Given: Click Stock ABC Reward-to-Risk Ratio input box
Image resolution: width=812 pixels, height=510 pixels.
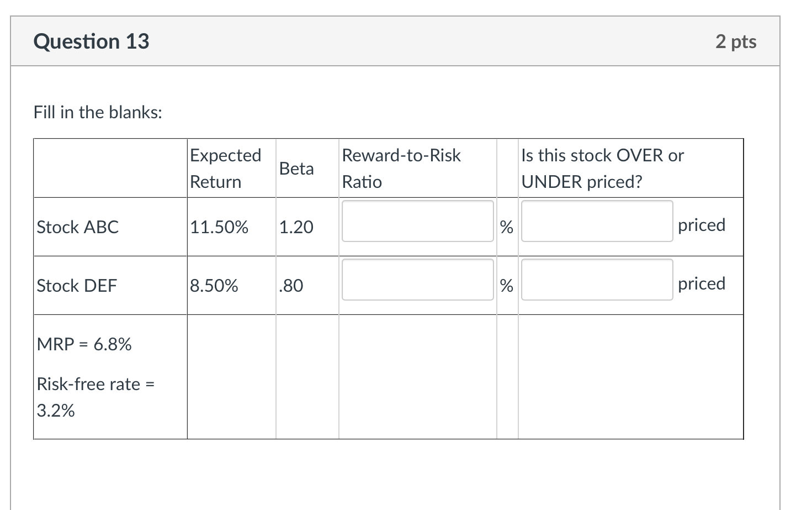Looking at the screenshot, I should point(417,221).
